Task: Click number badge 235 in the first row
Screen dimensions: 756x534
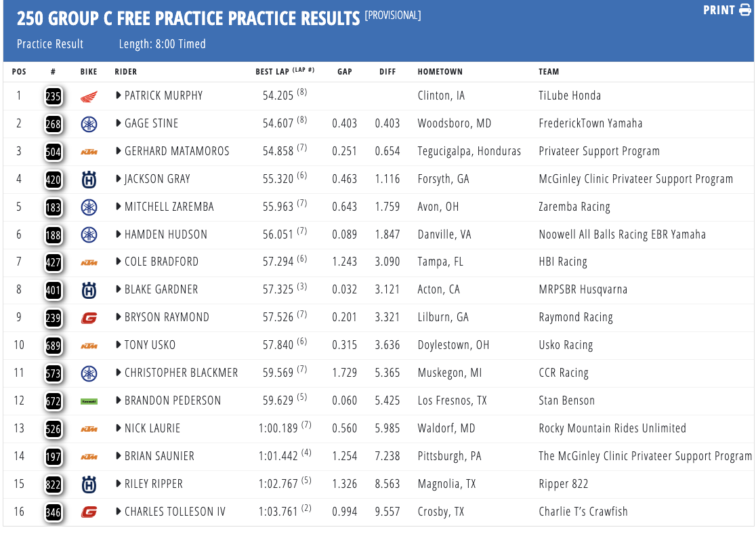Action: pyautogui.click(x=54, y=96)
